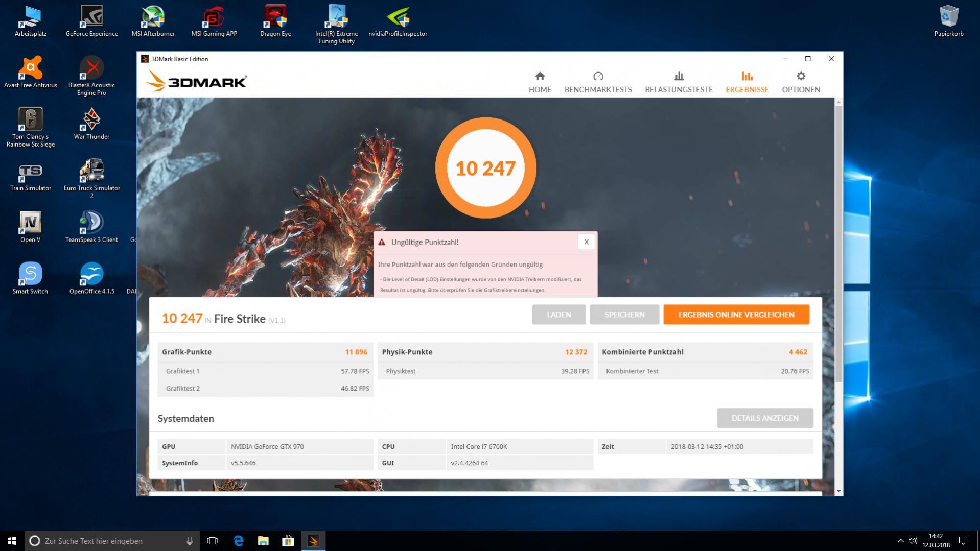Screen dimensions: 980x551
Task: Click Physiktest result 39.28 FPS
Action: 575,371
